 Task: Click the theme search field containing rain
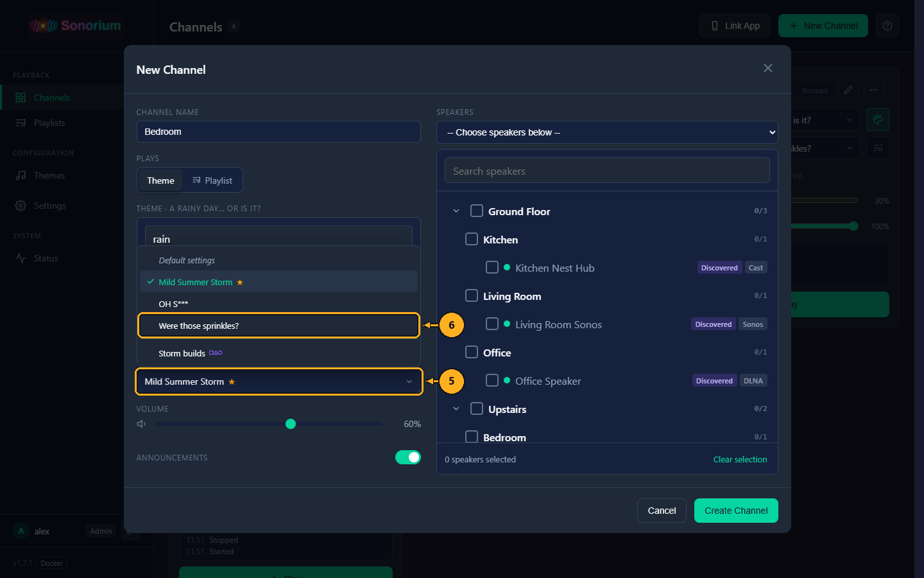tap(278, 236)
